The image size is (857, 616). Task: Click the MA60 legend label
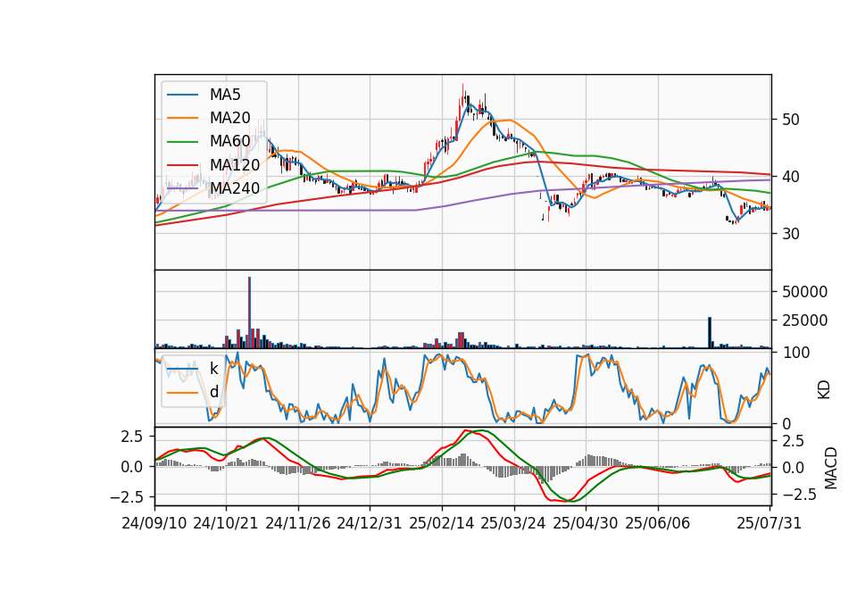(x=229, y=142)
